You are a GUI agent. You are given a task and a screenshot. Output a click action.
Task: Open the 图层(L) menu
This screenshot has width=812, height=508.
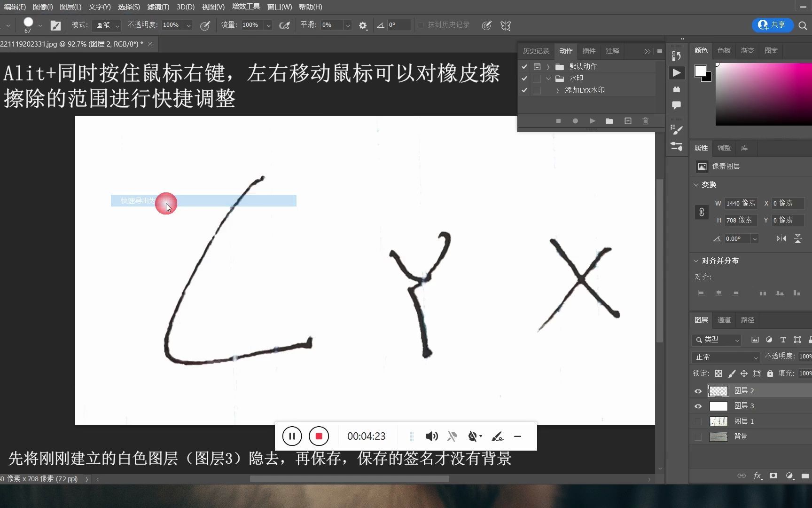70,7
